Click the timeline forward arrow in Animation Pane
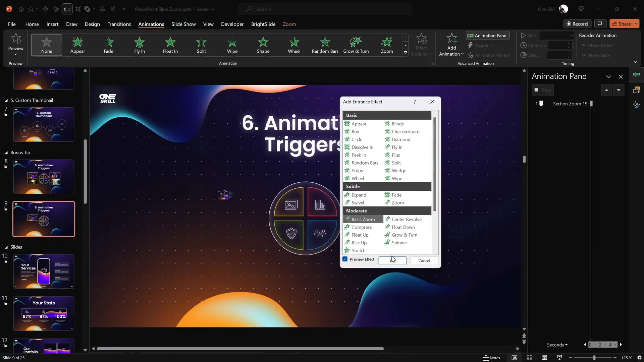 (621, 345)
